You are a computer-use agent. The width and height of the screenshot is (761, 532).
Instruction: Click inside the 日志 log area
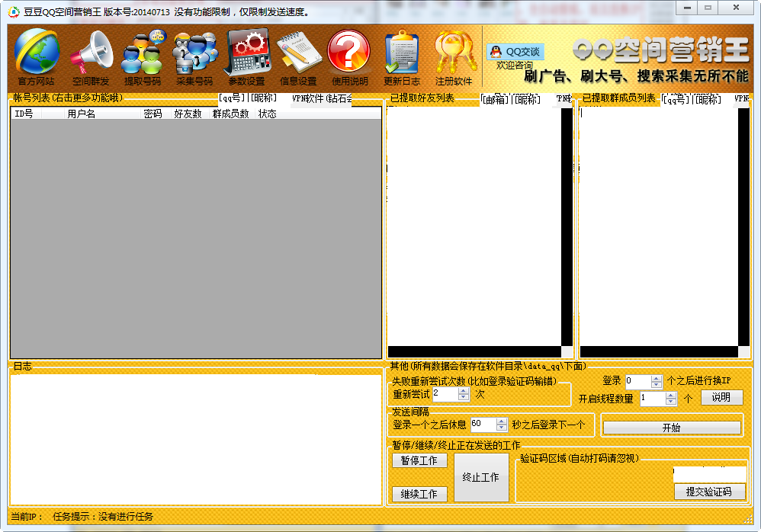tap(196, 440)
